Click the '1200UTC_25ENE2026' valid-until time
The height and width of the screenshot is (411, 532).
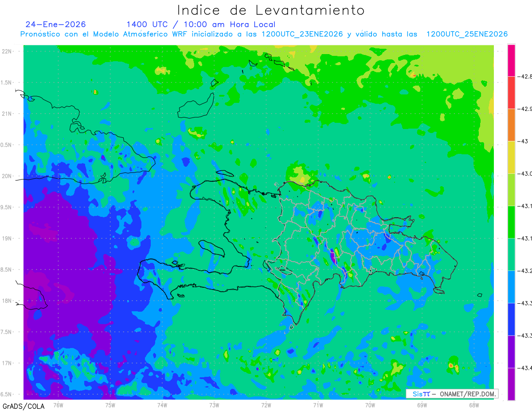pos(467,34)
